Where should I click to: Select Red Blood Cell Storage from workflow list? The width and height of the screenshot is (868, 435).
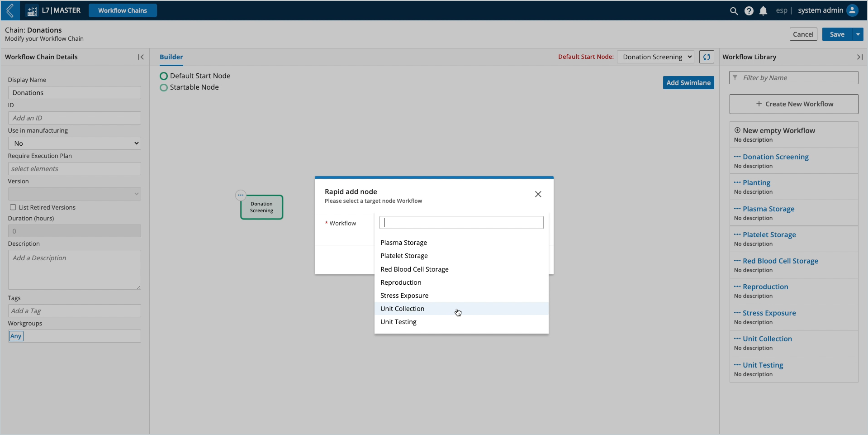click(x=461, y=269)
